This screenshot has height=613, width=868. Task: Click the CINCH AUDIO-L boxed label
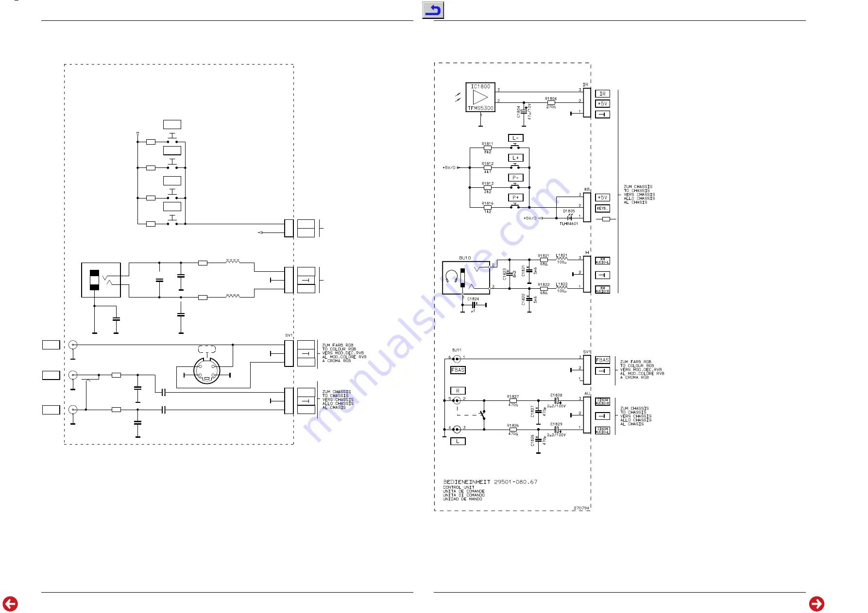602,430
